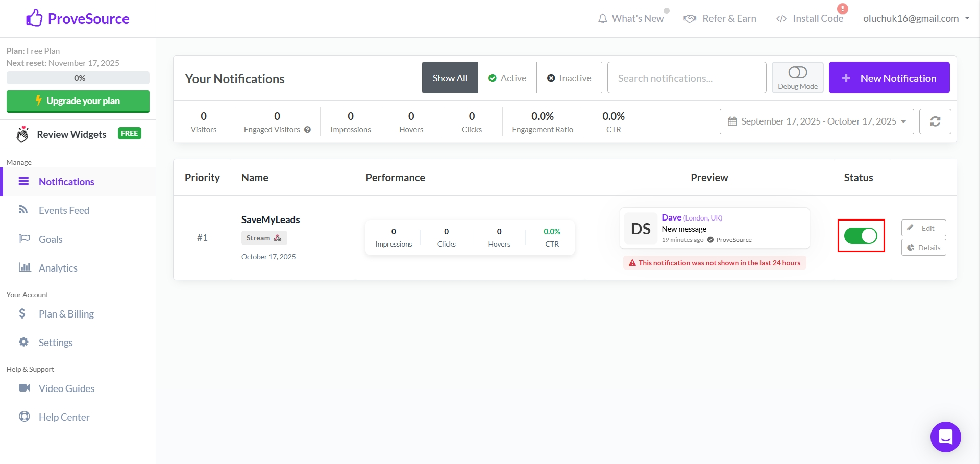This screenshot has height=464, width=980.
Task: Filter notifications by Active status
Action: 507,78
